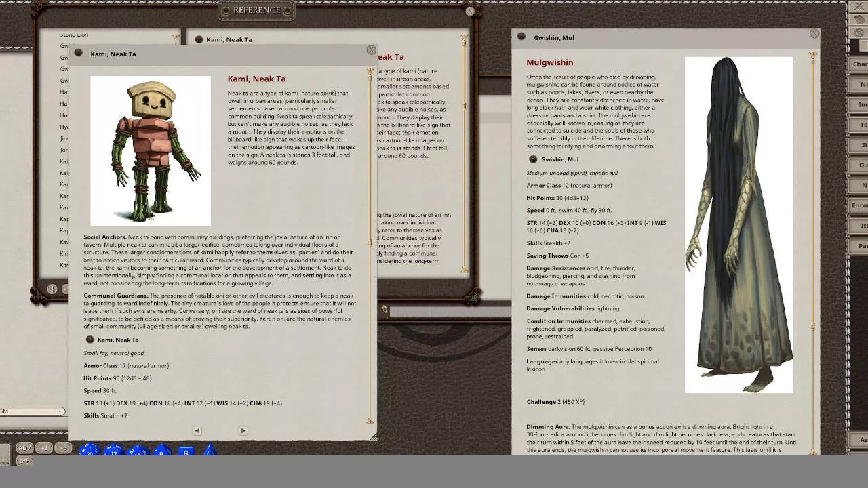The image size is (868, 488).
Task: Toggle +5 modifier button
Action: [63, 448]
